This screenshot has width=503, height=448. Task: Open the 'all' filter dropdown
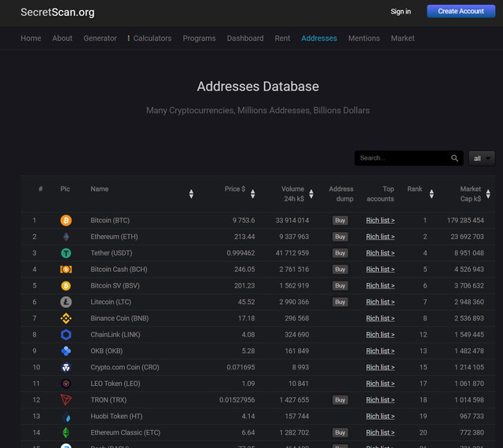pyautogui.click(x=482, y=158)
